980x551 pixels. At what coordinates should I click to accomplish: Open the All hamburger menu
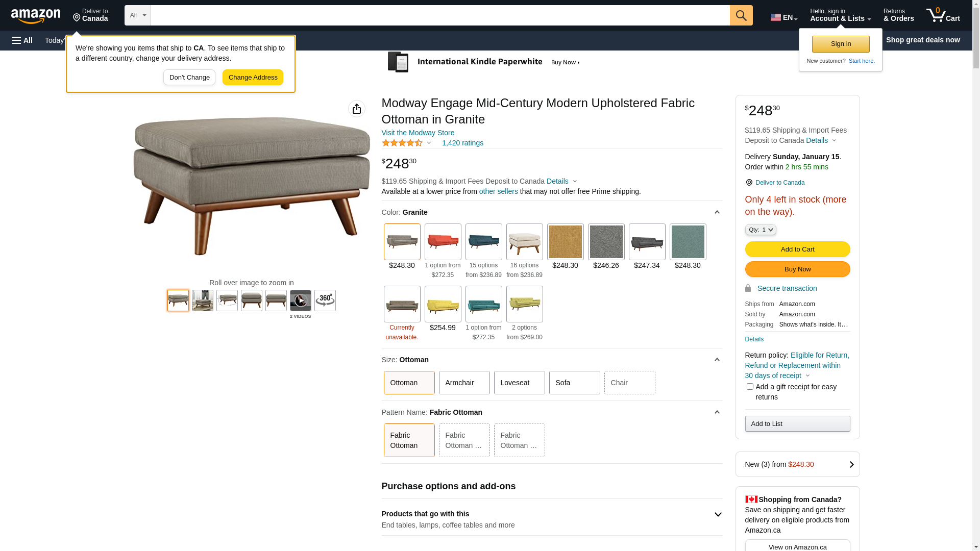point(22,40)
